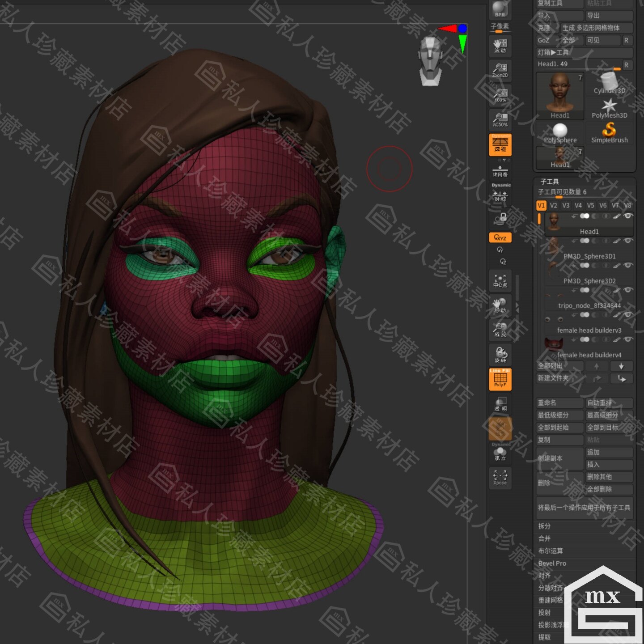Switch to the V5 visibility set
This screenshot has width=644, height=644.
click(x=591, y=205)
